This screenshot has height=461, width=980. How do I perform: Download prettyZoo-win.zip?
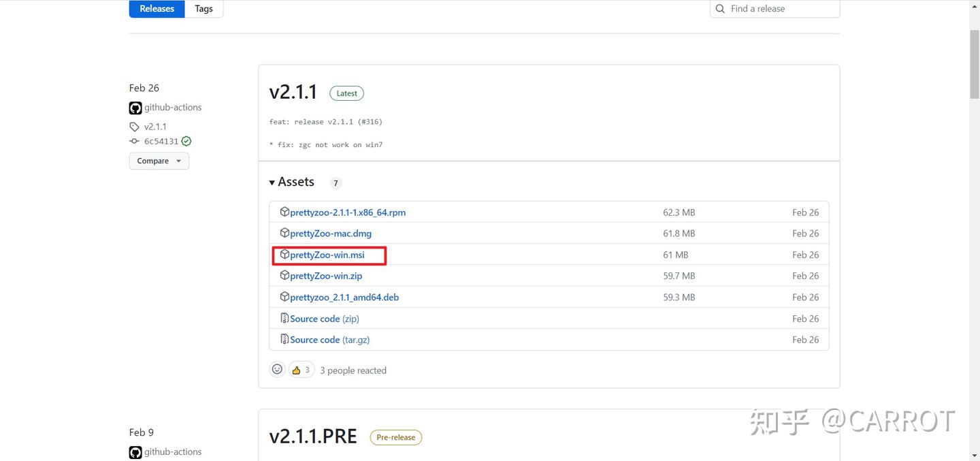(326, 276)
